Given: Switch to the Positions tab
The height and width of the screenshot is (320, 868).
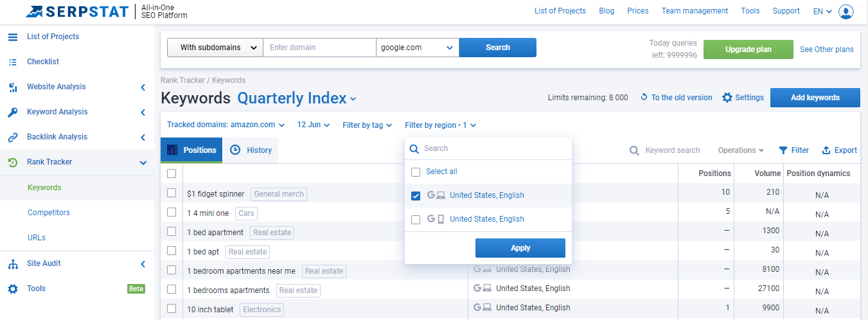Looking at the screenshot, I should pos(191,150).
